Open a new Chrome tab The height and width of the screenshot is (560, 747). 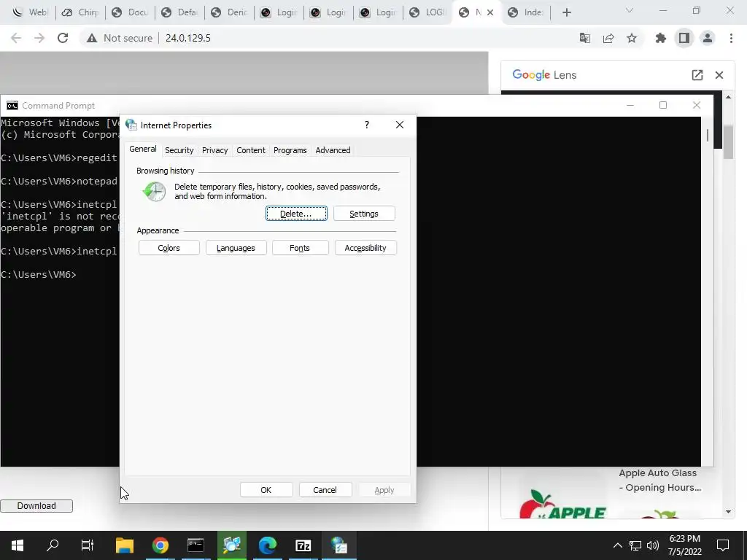566,12
